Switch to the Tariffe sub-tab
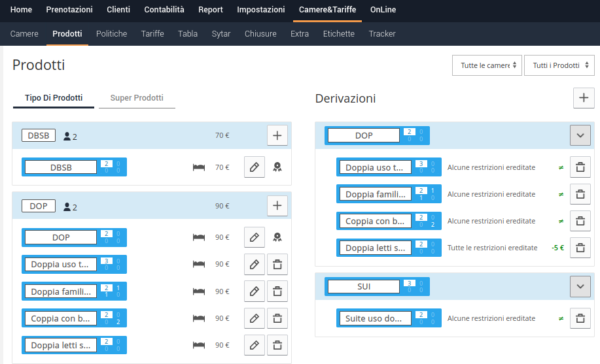This screenshot has height=364, width=600. click(x=152, y=33)
